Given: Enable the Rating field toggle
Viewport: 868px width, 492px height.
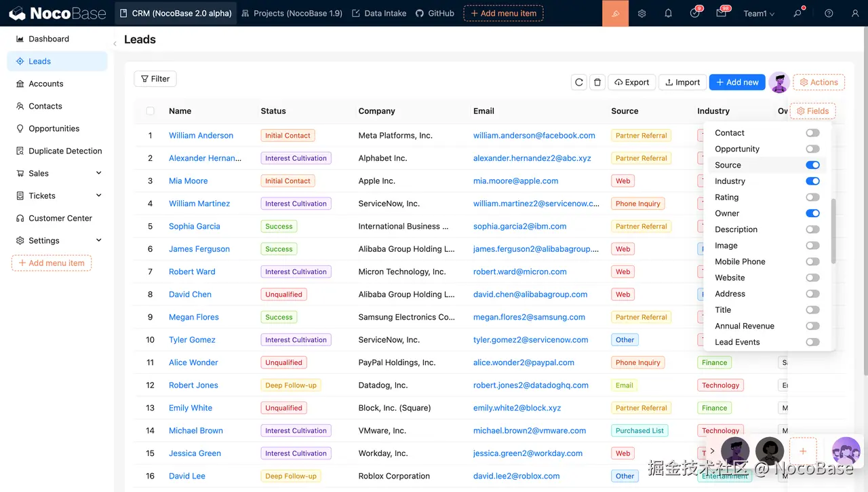Looking at the screenshot, I should (x=812, y=197).
